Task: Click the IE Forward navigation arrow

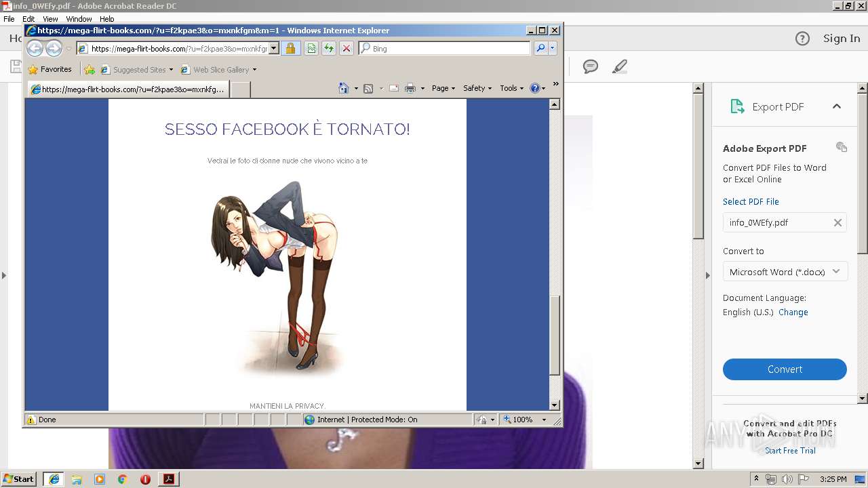Action: 54,48
